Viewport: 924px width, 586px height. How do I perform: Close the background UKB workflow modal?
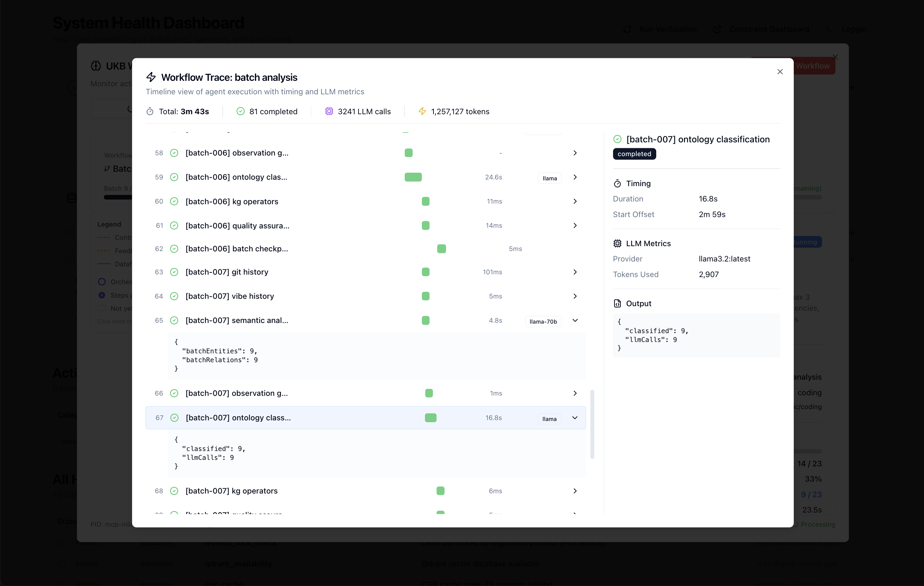[835, 57]
